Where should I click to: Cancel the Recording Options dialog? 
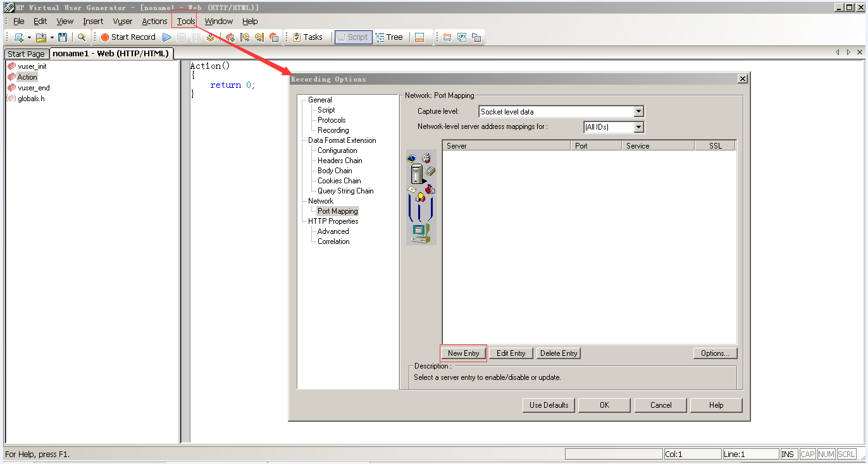[660, 405]
